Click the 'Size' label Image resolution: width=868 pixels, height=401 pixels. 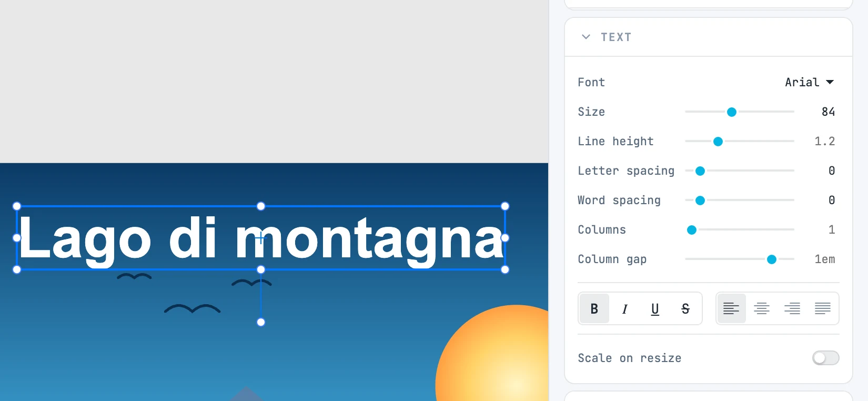point(591,112)
